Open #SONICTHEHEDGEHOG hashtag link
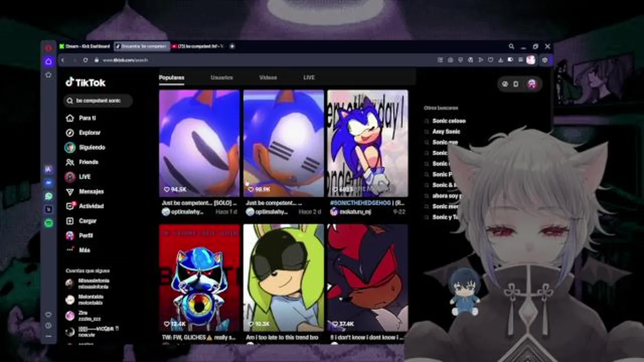 coord(360,203)
